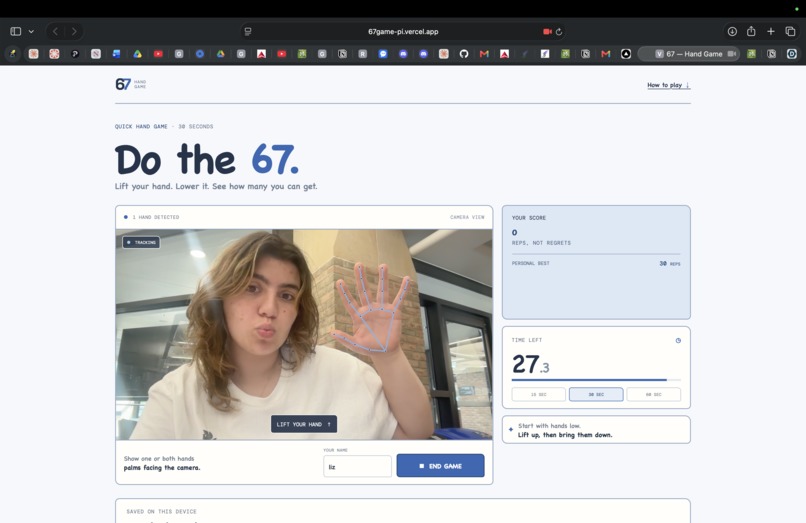
Task: Click the 67 Hand Game logo
Action: [131, 84]
